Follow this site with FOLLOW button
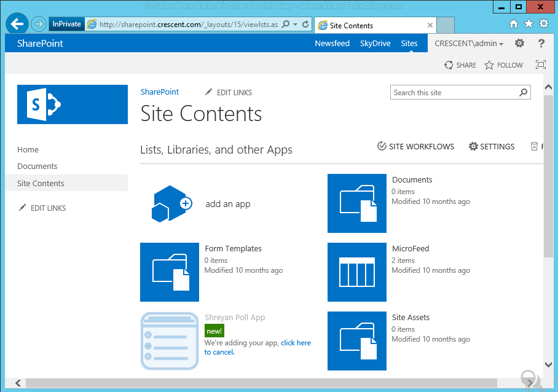 (x=503, y=65)
